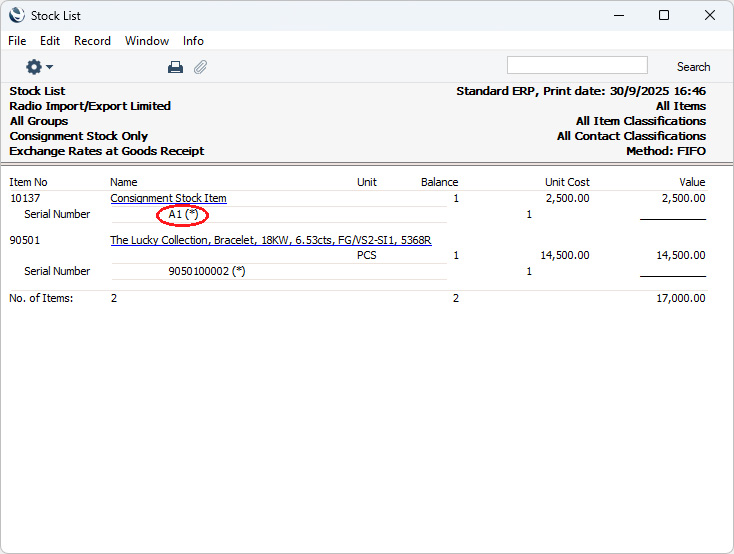Click the PCS unit value
Viewport: 734px width, 554px height.
[x=367, y=255]
